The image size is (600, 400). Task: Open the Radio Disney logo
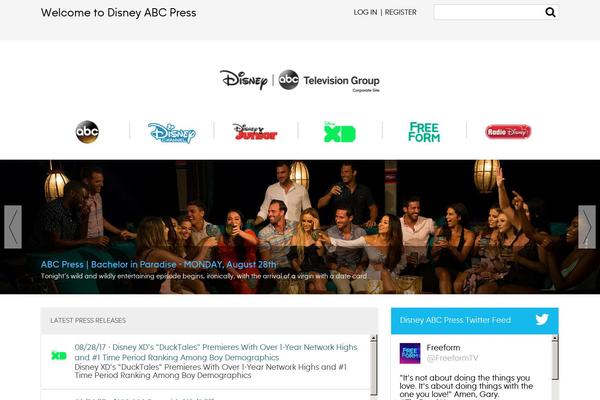pos(508,132)
